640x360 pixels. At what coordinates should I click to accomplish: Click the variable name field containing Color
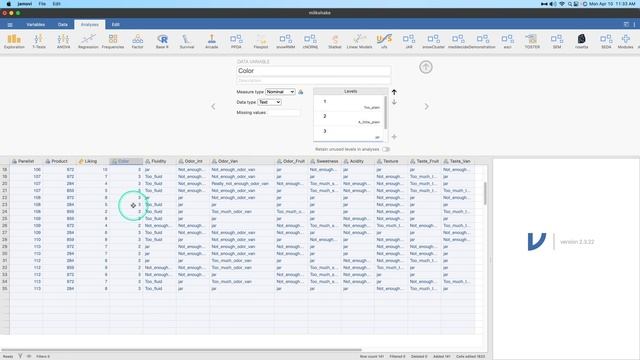coord(313,71)
